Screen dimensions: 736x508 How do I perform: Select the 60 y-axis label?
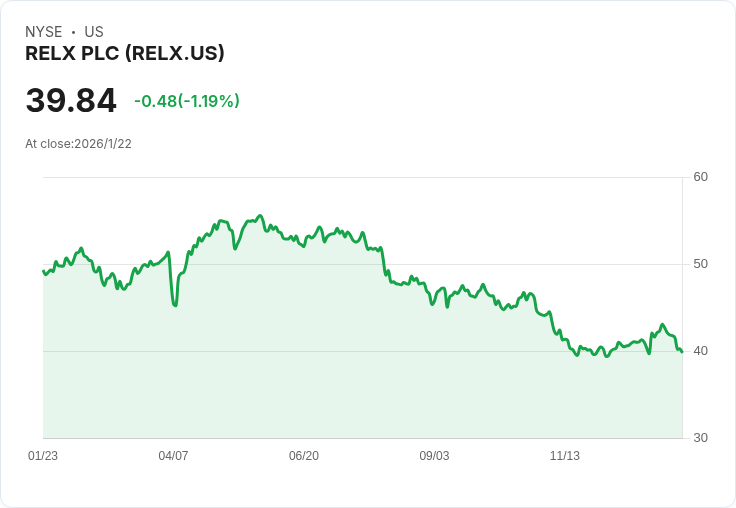pos(701,177)
